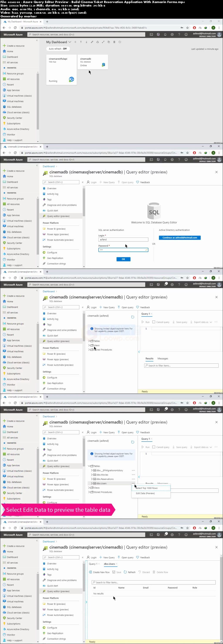Expand the dbo.Reservations table node
This screenshot has width=223, height=644.
tap(92, 479)
